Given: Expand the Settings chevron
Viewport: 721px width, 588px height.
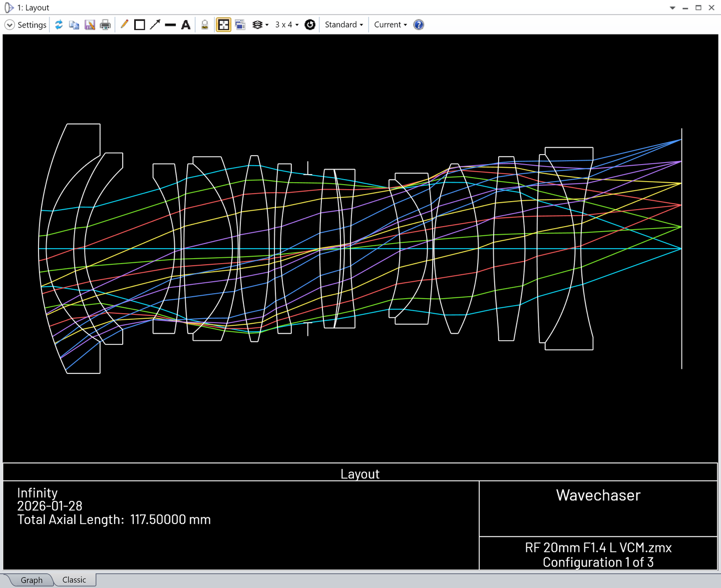Looking at the screenshot, I should [x=10, y=25].
